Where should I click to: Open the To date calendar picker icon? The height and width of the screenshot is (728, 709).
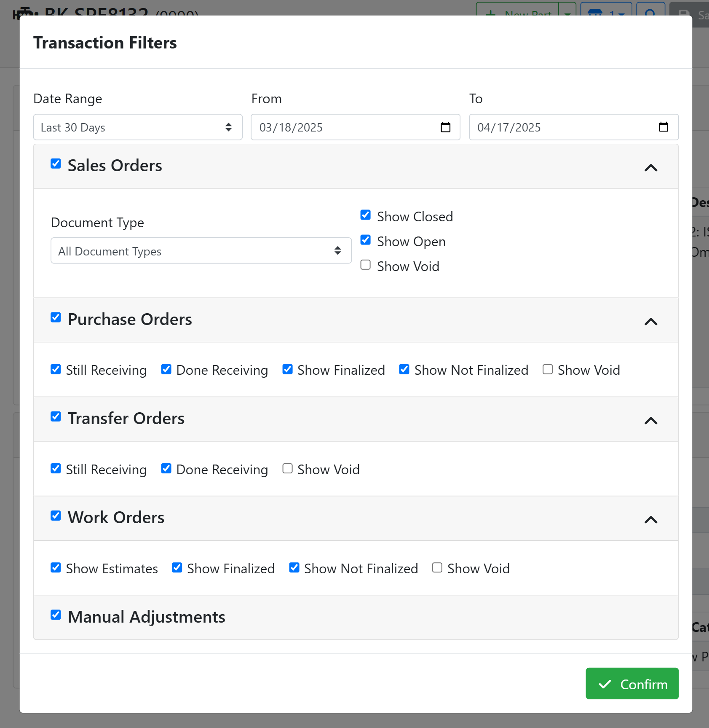coord(663,127)
